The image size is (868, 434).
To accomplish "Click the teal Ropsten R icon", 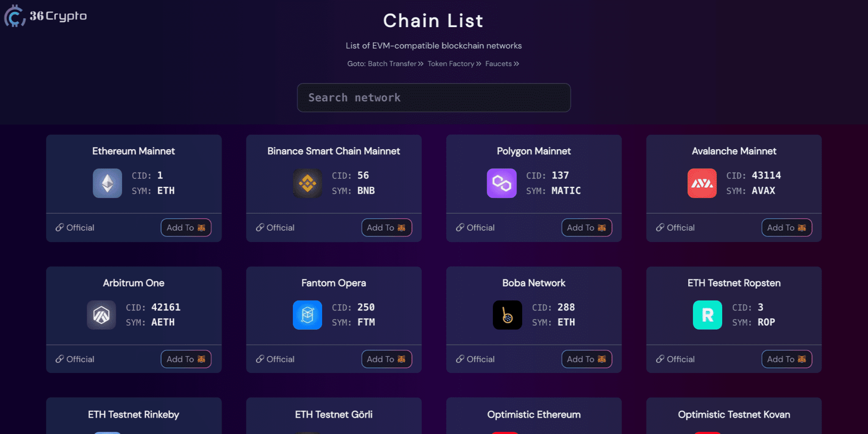I will click(707, 315).
